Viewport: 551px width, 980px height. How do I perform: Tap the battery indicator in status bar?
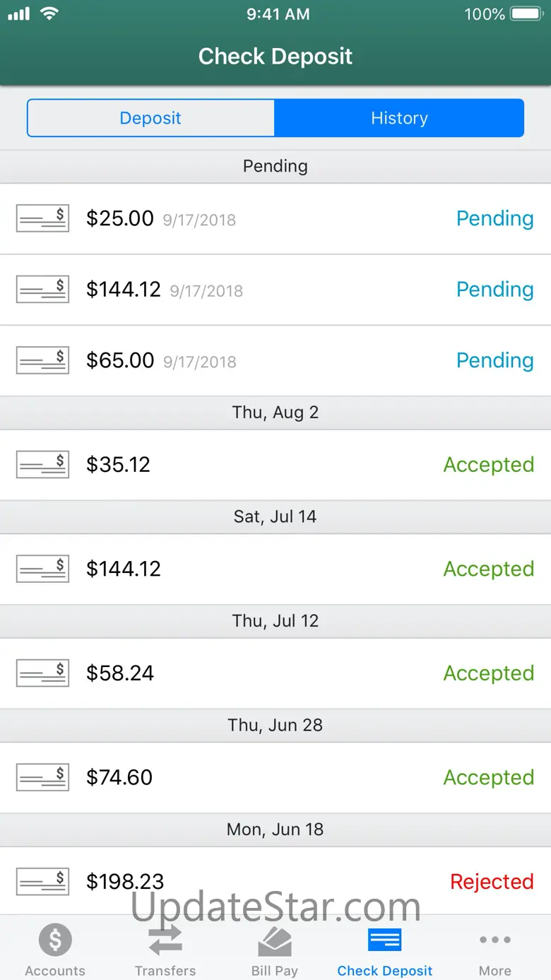526,14
